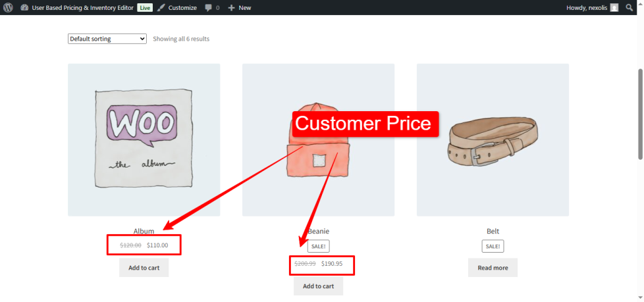Click the site dashboard gauge icon
Image resolution: width=644 pixels, height=302 pixels.
[x=24, y=7]
